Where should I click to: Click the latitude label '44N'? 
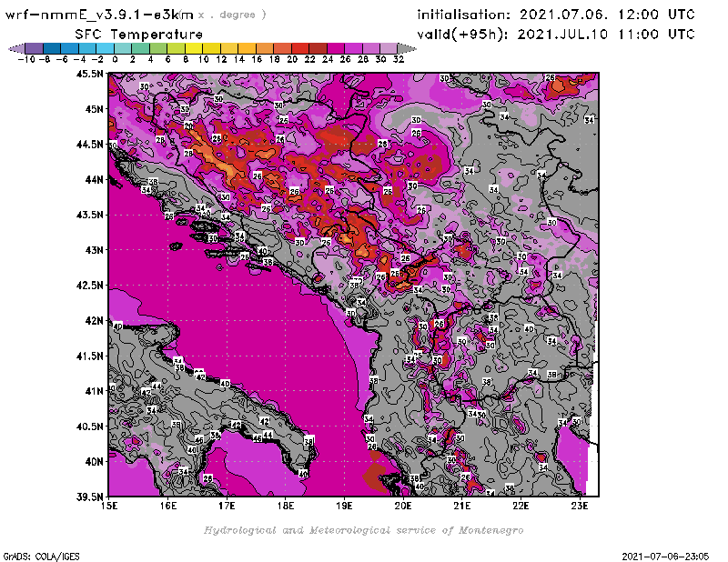tap(94, 179)
